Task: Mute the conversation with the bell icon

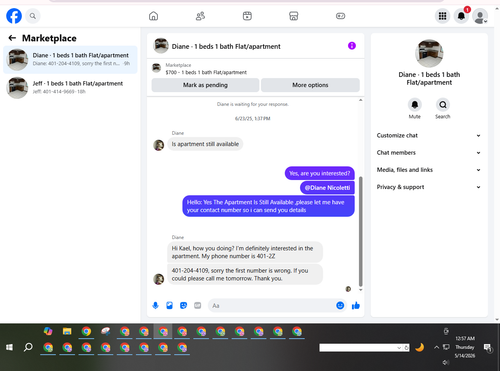Action: 415,105
